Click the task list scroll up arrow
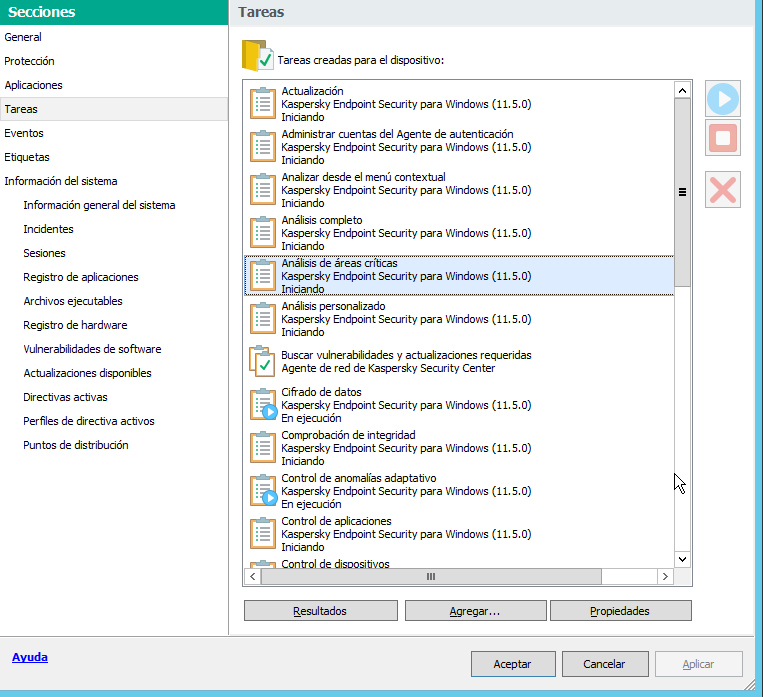The width and height of the screenshot is (763, 697). tap(682, 90)
